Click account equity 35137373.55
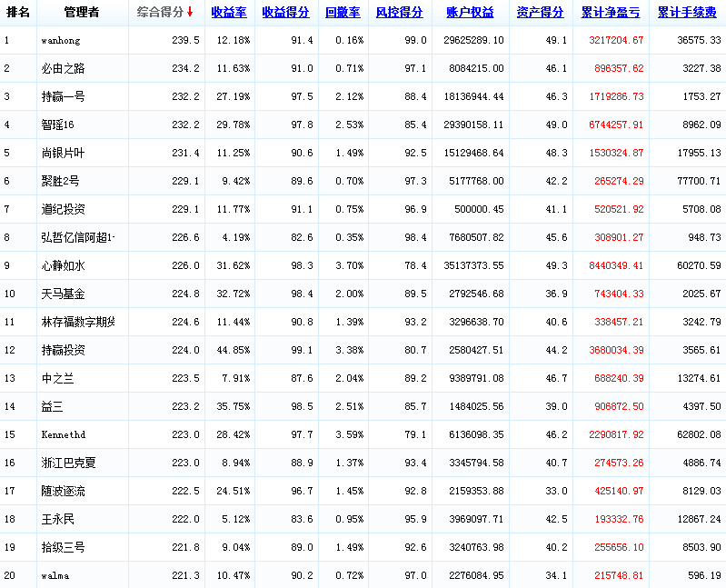Image resolution: width=726 pixels, height=588 pixels. (x=473, y=265)
